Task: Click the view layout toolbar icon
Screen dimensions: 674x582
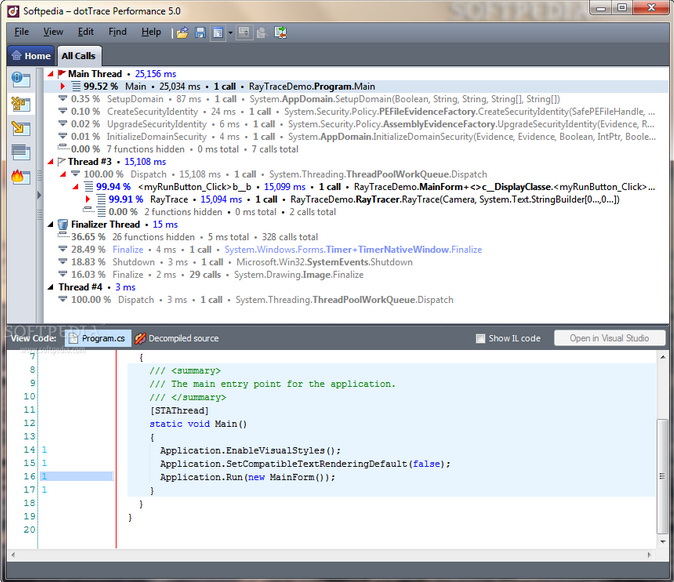Action: pyautogui.click(x=218, y=33)
